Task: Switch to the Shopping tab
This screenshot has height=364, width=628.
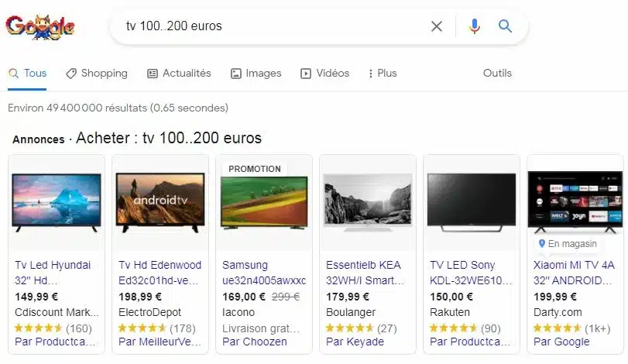Action: pos(97,74)
